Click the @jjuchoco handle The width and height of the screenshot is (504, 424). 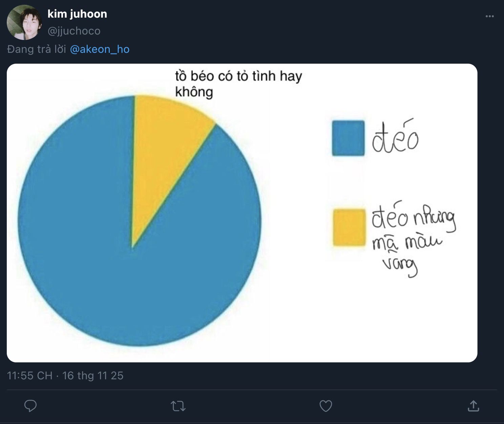74,31
